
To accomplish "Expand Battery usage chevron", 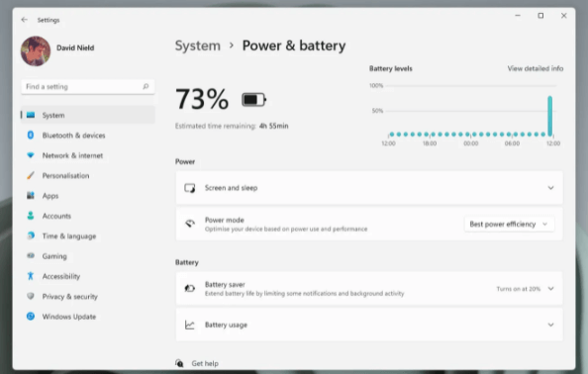I will [550, 325].
